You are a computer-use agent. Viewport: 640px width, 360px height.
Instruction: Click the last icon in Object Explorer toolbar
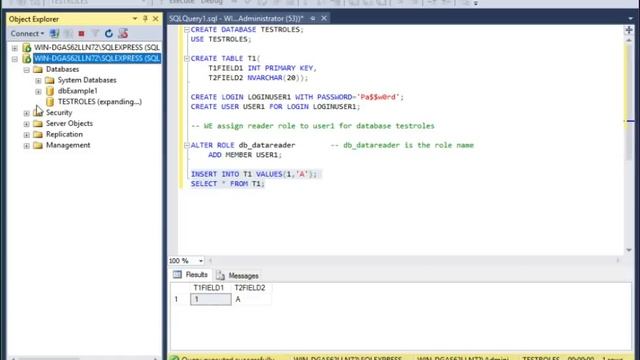tap(123, 33)
